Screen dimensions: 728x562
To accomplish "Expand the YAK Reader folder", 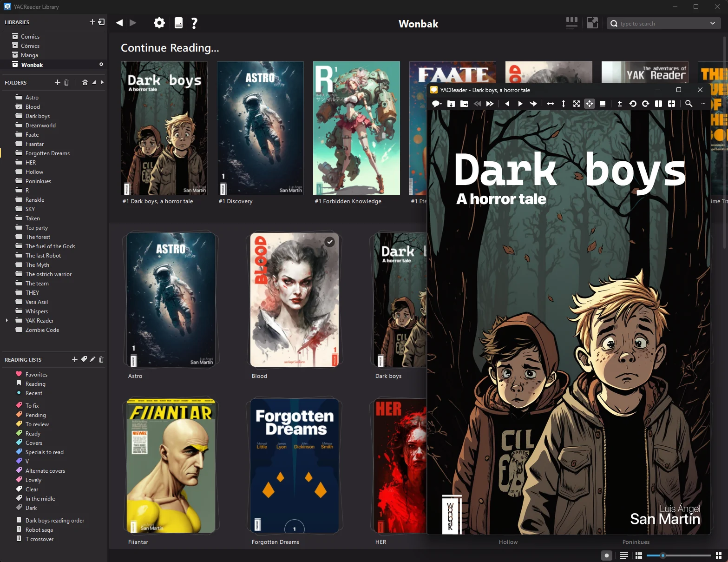I will click(x=7, y=320).
